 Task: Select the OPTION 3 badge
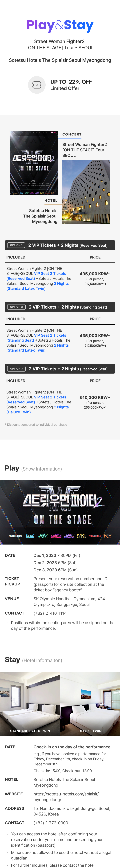coord(16,369)
